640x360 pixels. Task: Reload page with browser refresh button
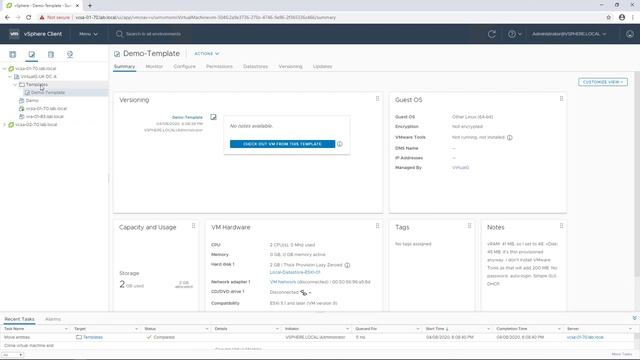[x=29, y=18]
